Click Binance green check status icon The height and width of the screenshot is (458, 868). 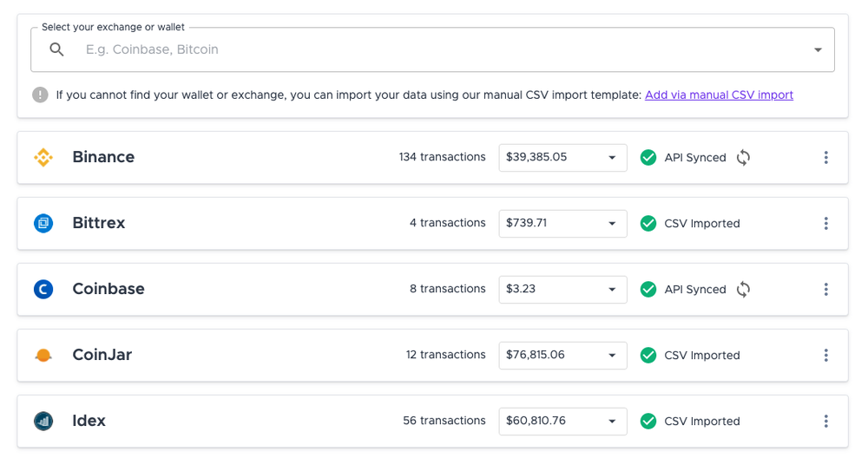[x=648, y=158]
